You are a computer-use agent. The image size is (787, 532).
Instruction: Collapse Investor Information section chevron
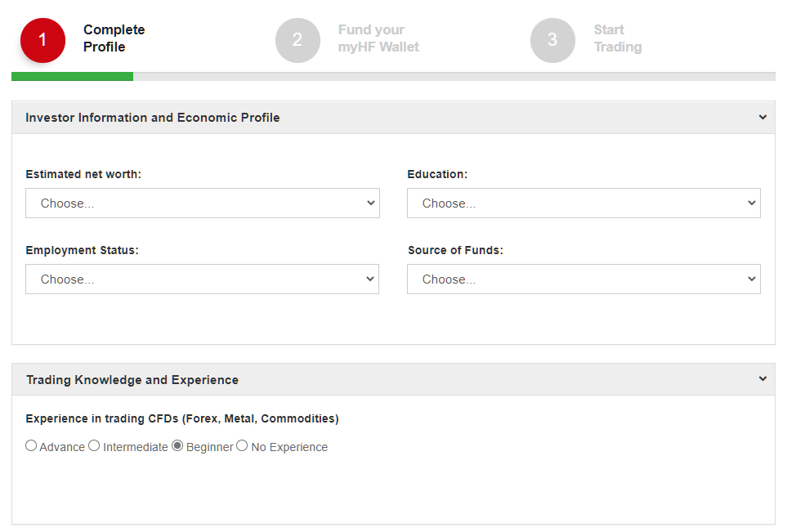(x=762, y=118)
